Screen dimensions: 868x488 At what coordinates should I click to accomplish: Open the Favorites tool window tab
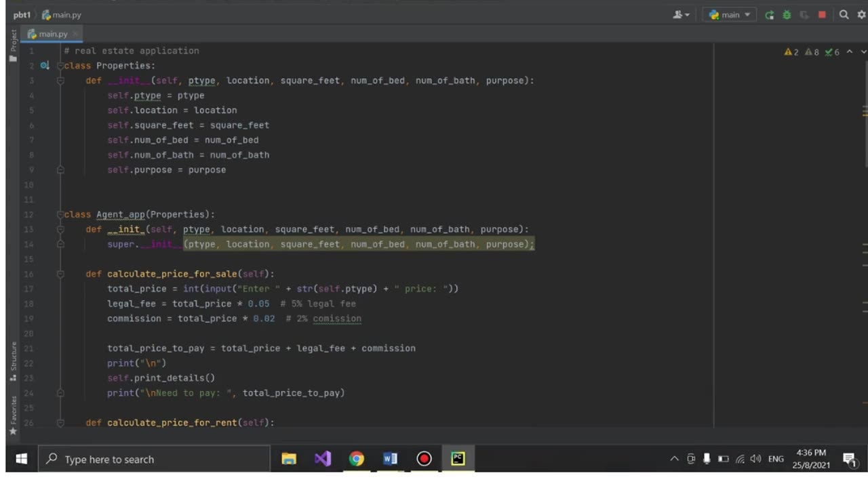tap(12, 414)
